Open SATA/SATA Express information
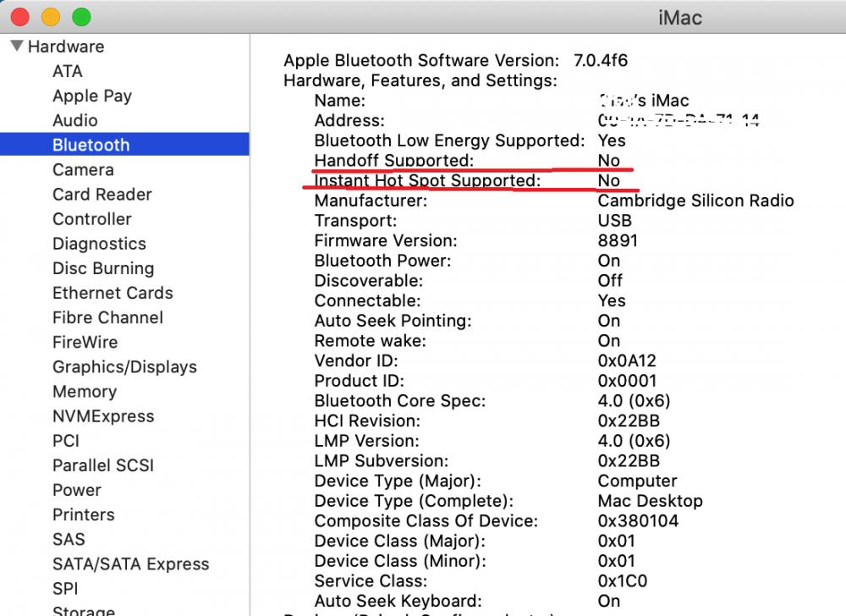Screen dimensions: 846x616 point(130,564)
